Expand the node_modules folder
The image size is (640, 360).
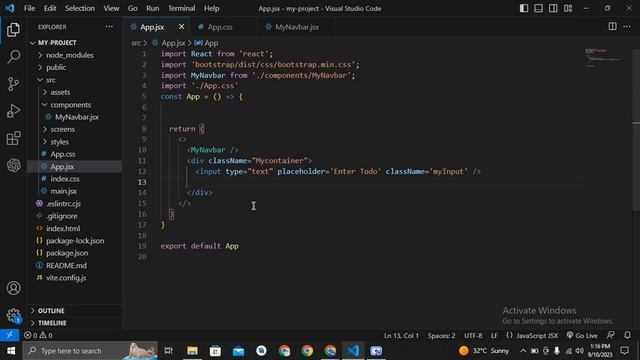tap(75, 55)
